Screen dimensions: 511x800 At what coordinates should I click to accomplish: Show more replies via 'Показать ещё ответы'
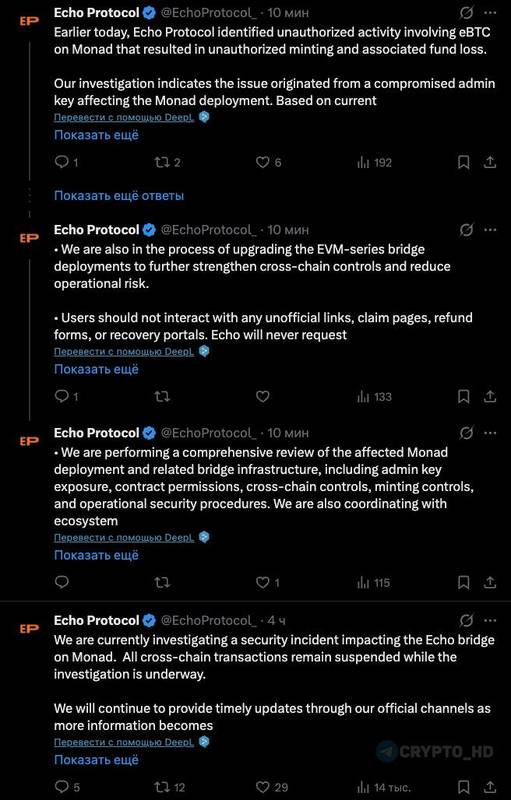119,195
